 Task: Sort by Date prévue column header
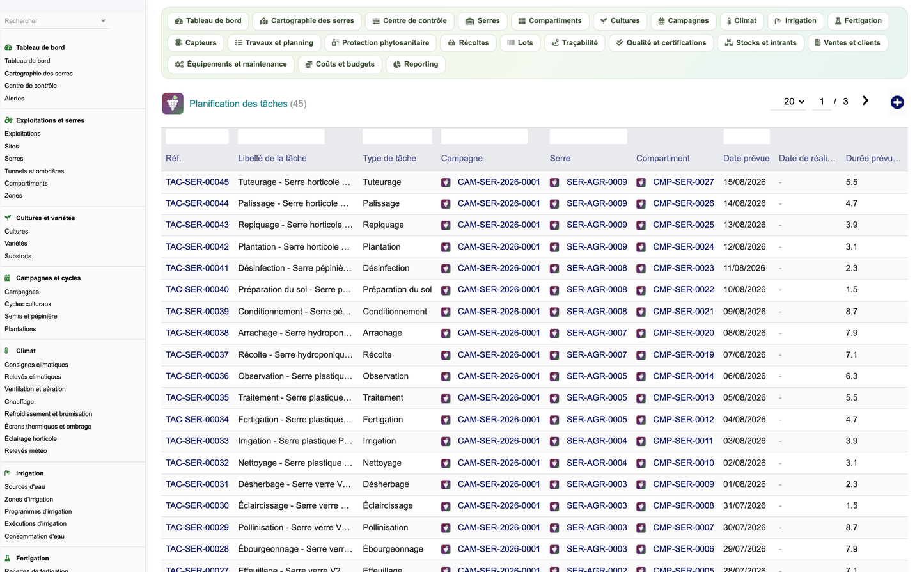point(746,158)
